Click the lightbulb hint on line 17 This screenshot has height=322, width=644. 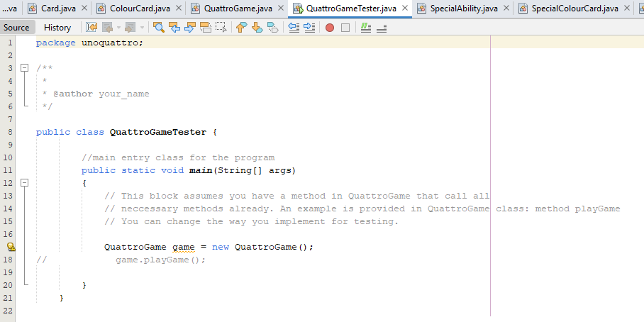pyautogui.click(x=11, y=247)
